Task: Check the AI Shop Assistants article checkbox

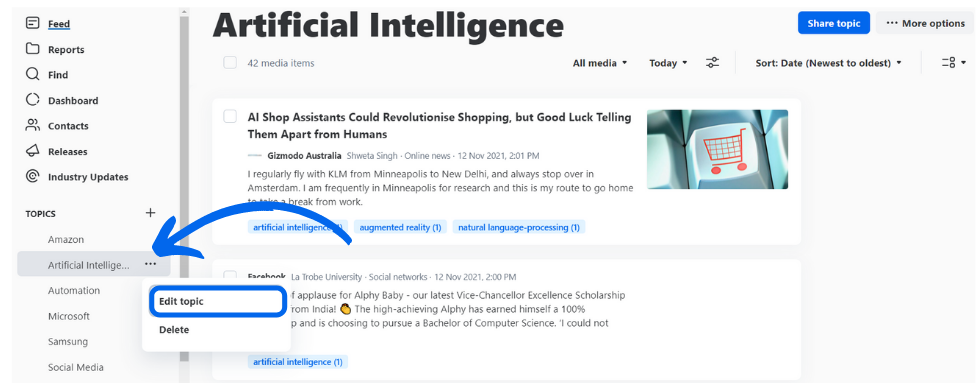Action: coord(230,116)
